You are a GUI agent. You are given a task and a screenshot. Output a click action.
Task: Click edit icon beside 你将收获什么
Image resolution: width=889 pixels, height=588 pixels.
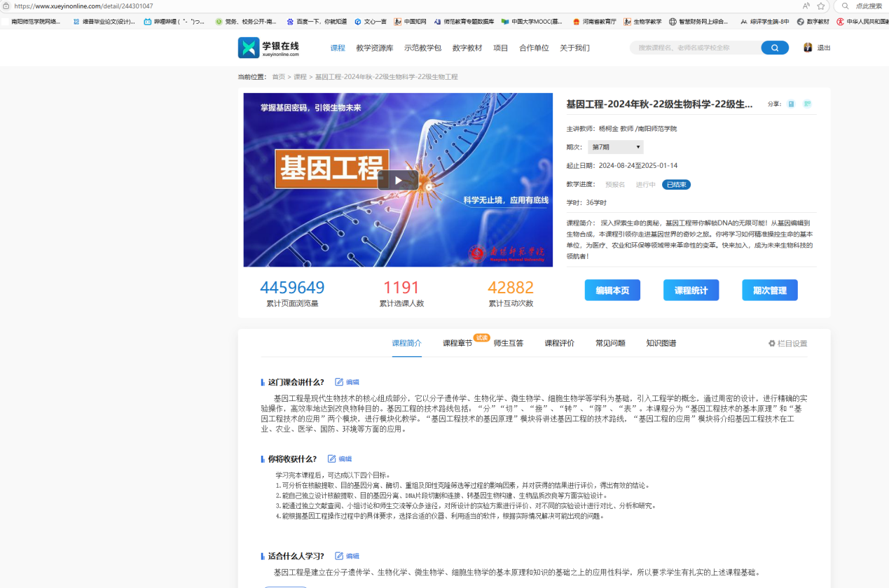pyautogui.click(x=332, y=459)
